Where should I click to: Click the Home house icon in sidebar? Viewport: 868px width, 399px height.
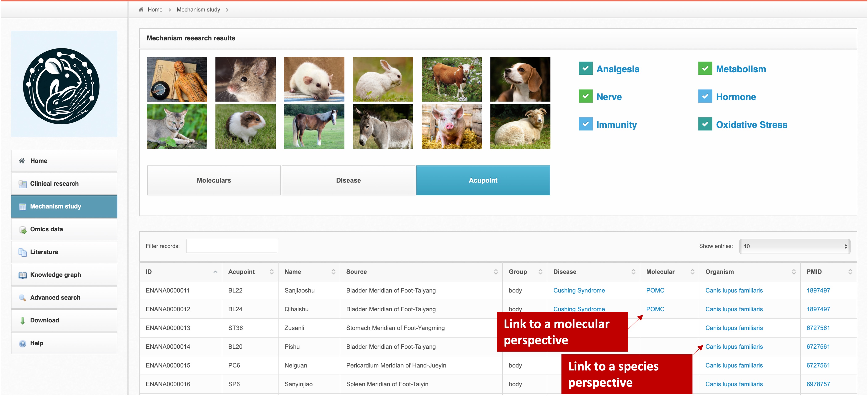pos(22,161)
